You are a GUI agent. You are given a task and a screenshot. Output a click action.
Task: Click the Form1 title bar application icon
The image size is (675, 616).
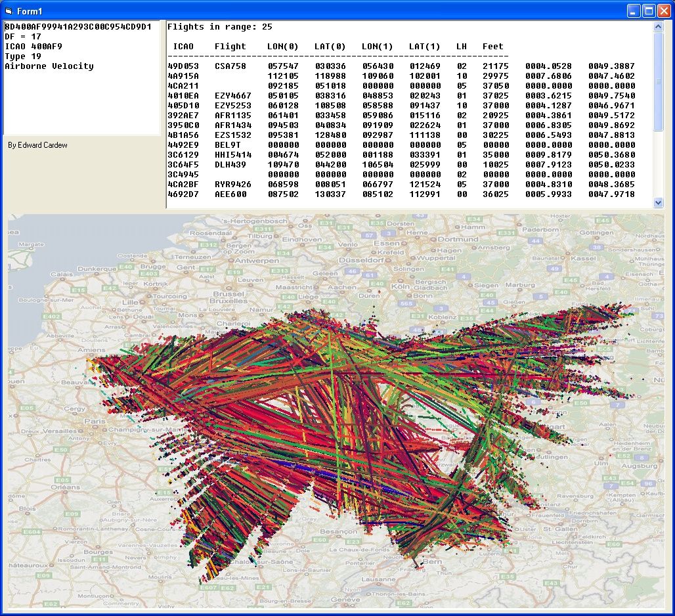click(9, 11)
